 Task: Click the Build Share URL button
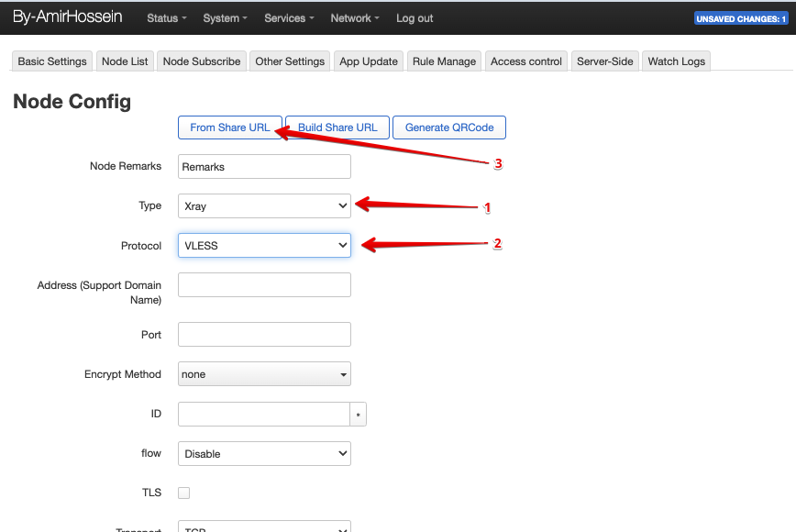pos(337,127)
